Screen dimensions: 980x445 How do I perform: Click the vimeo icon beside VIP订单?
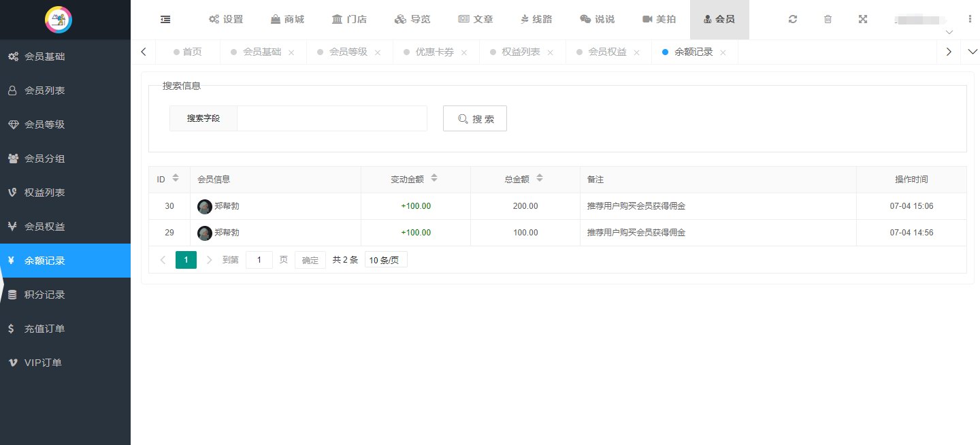12,363
